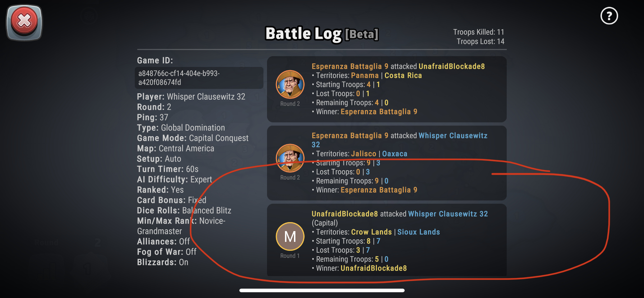Tap the iOS home indicator bar
Image resolution: width=644 pixels, height=298 pixels.
pos(322,290)
